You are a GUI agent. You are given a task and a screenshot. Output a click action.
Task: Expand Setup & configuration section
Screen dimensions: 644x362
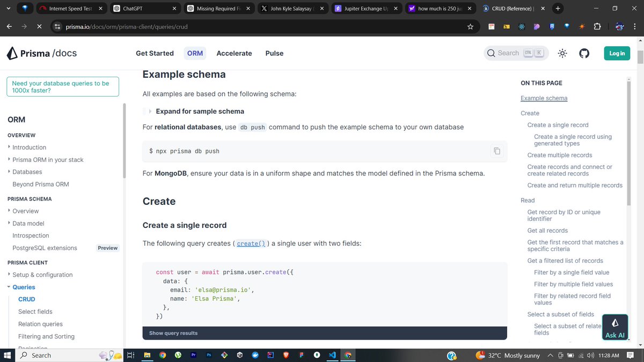(10, 275)
